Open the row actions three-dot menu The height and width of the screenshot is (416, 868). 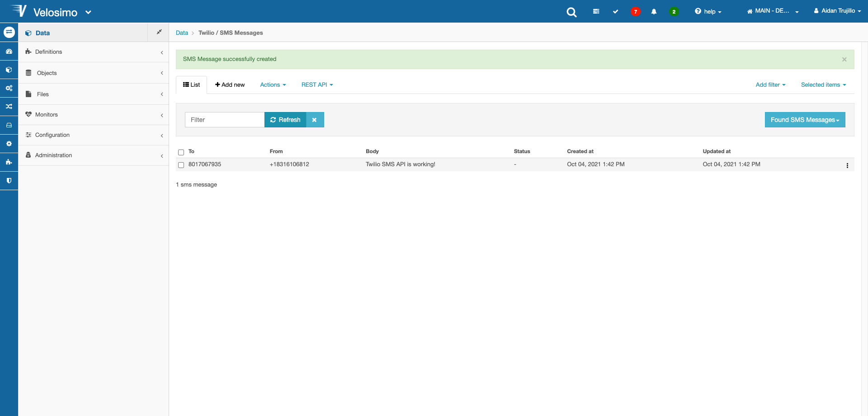[x=847, y=165]
